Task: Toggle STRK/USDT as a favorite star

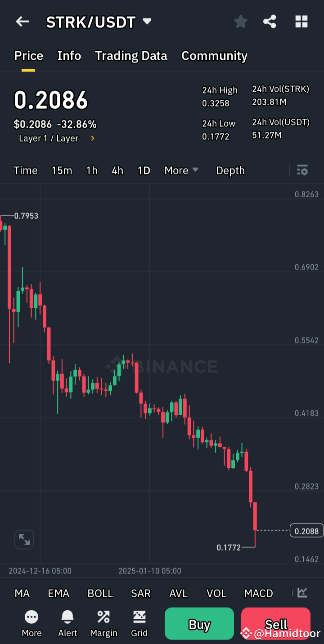Action: pyautogui.click(x=240, y=21)
